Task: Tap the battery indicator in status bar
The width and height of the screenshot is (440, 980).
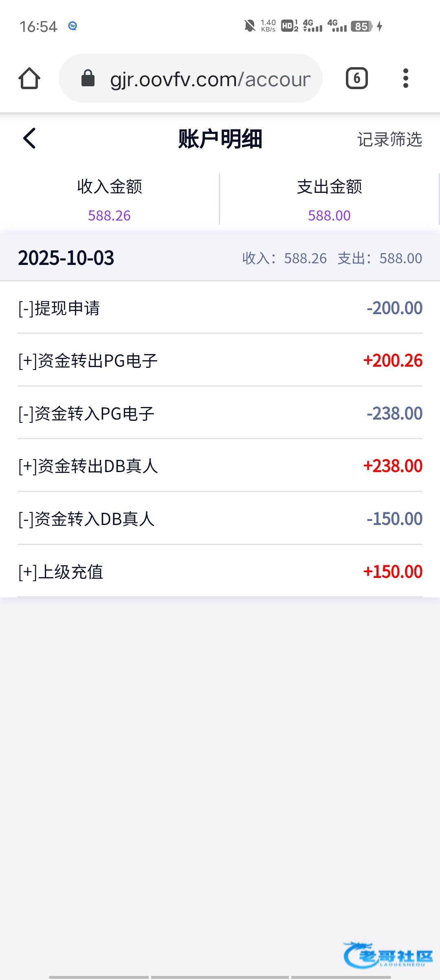Action: coord(362,26)
